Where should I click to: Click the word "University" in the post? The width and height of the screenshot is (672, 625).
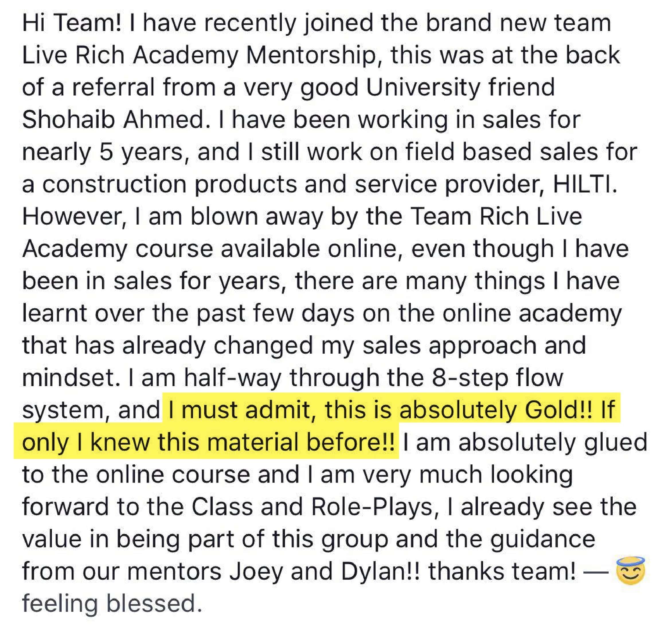[423, 87]
